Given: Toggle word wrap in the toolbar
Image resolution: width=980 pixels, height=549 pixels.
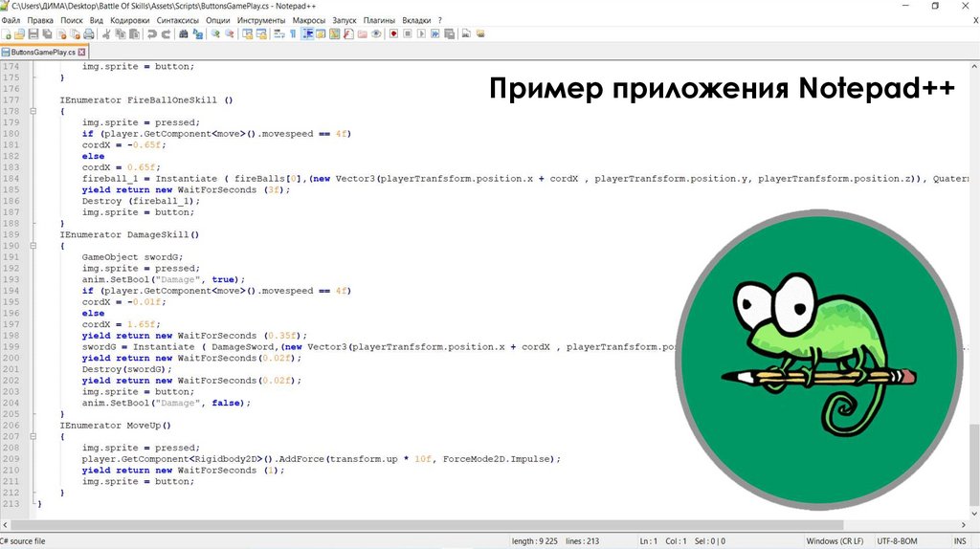Looking at the screenshot, I should [278, 33].
